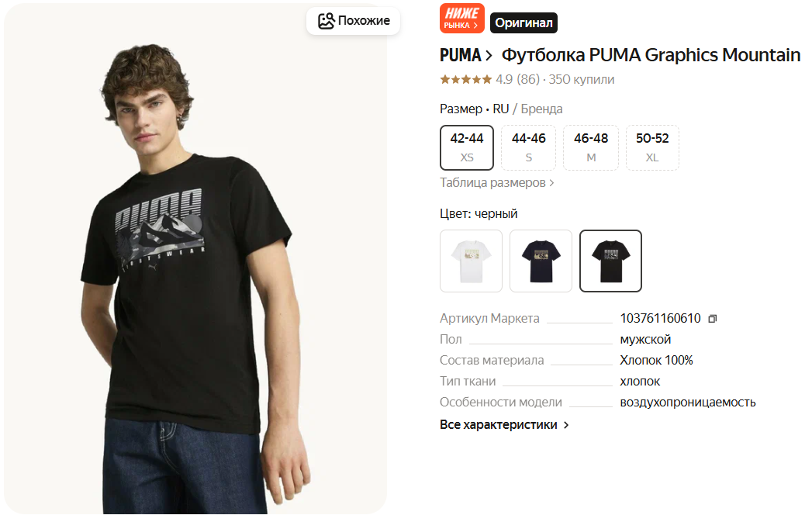Click the black 'Оригинал' badge
This screenshot has width=812, height=522.
pyautogui.click(x=523, y=22)
